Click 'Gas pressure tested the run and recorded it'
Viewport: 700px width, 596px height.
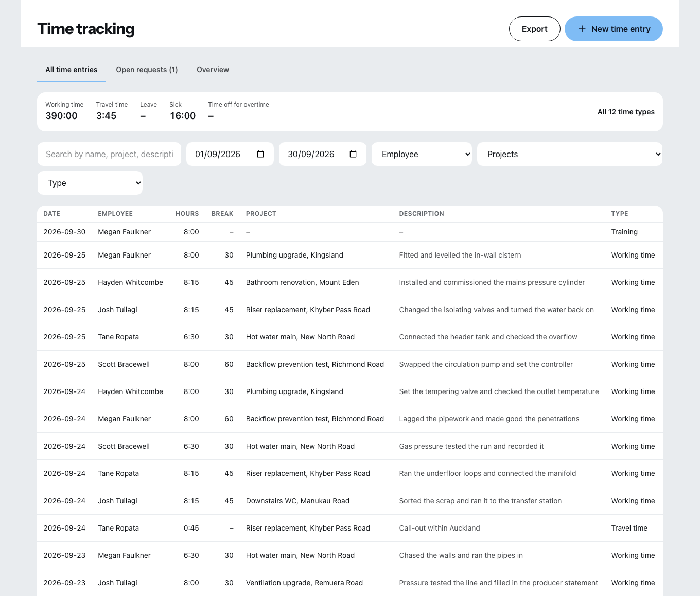(x=471, y=446)
